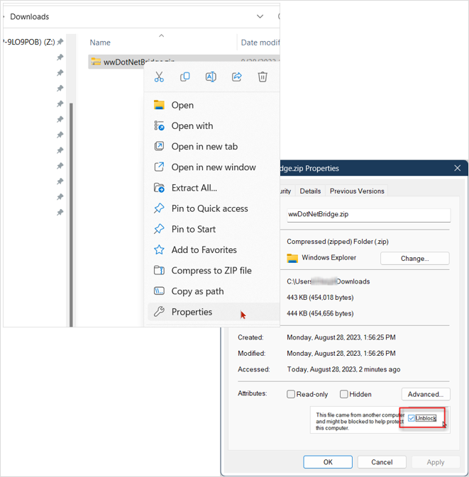469x477 pixels.
Task: Choose Add to Favorites
Action: (213, 250)
